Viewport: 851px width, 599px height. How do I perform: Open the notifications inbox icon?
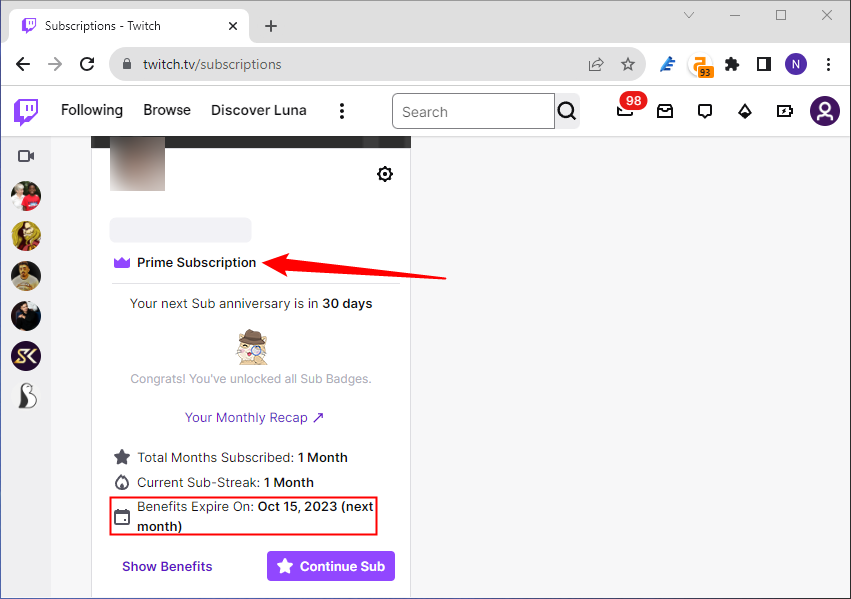[x=665, y=111]
